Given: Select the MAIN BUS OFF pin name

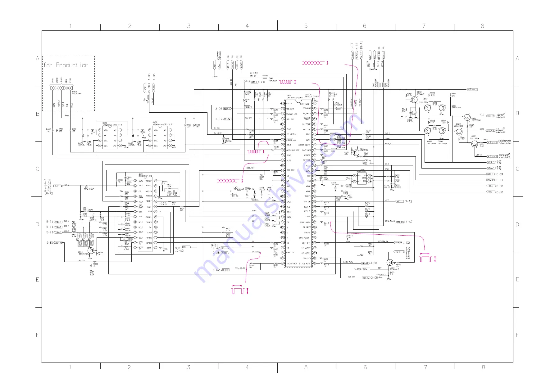Looking at the screenshot, I should (x=293, y=150).
